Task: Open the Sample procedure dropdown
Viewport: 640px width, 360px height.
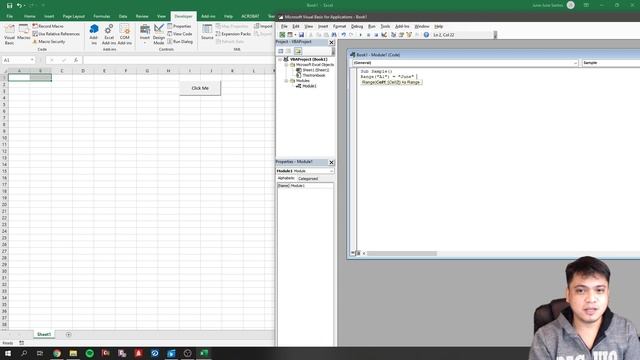Action: click(x=610, y=63)
